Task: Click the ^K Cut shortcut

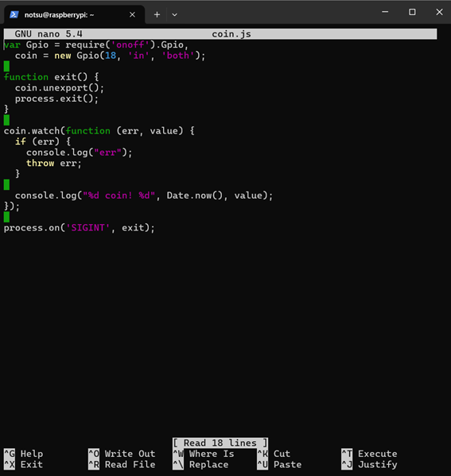Action: pyautogui.click(x=274, y=454)
